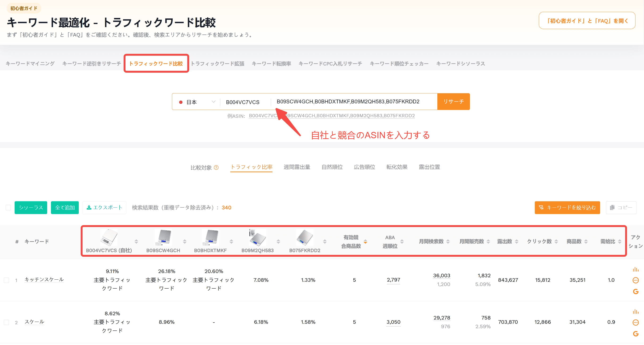Click the more-options circle icon in スケール row

point(635,323)
